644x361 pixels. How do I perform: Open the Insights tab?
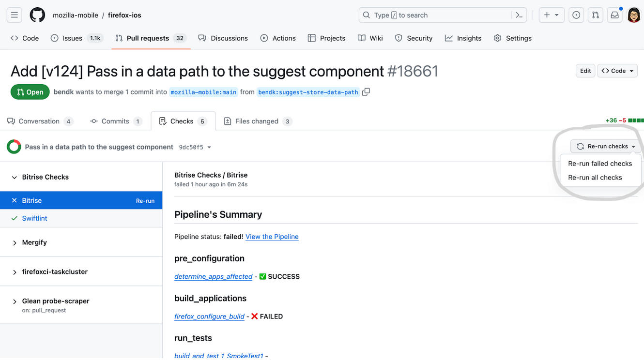(463, 38)
